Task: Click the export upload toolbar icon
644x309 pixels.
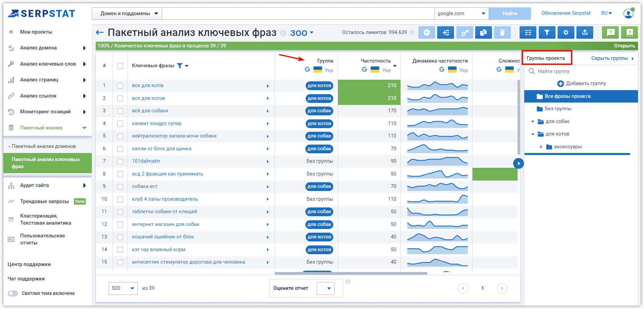Action: point(585,33)
